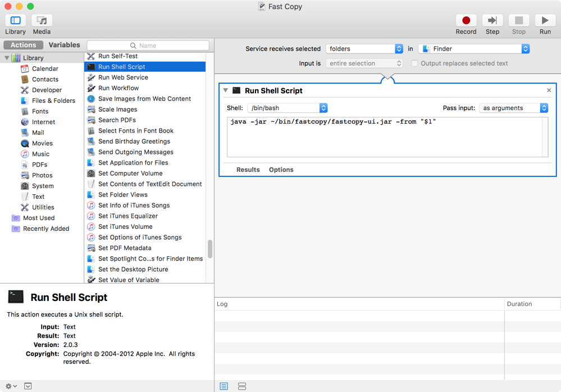Choose Set Computer Volume action
The width and height of the screenshot is (561, 392).
(x=145, y=174)
